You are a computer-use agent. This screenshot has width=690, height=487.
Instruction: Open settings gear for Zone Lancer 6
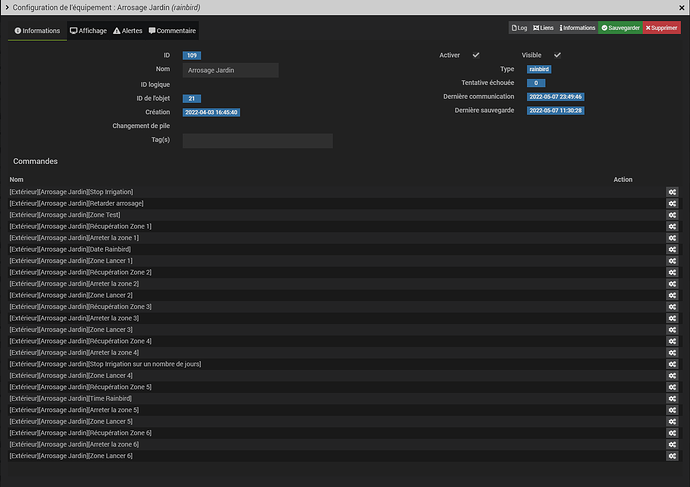point(672,456)
